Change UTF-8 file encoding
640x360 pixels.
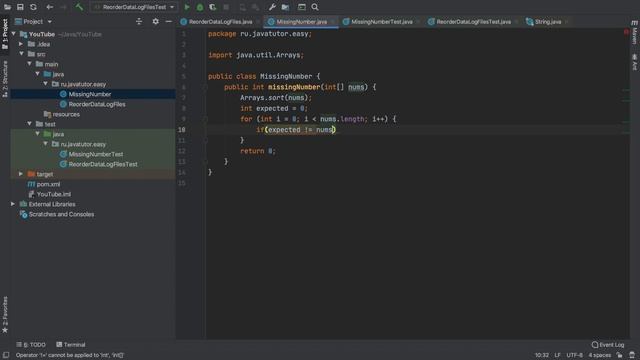pyautogui.click(x=574, y=355)
